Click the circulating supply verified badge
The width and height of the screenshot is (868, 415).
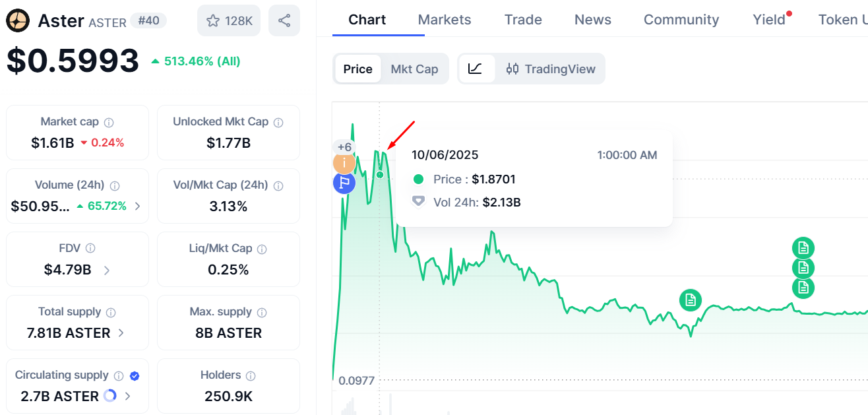[135, 375]
